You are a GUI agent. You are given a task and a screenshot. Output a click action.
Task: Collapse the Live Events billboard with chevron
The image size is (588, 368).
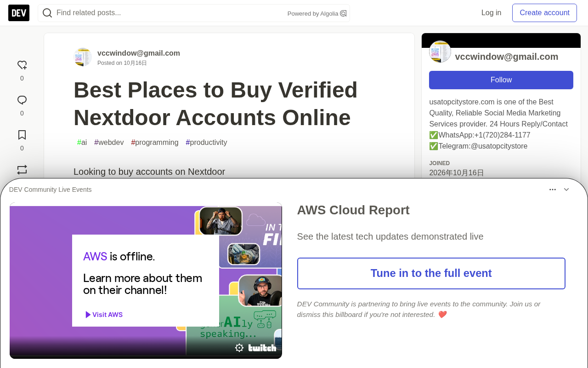(x=566, y=190)
